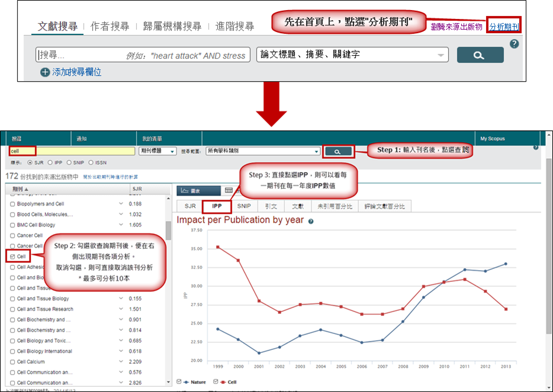Select the percent reviews tab
This screenshot has width=553, height=392.
pyautogui.click(x=384, y=207)
